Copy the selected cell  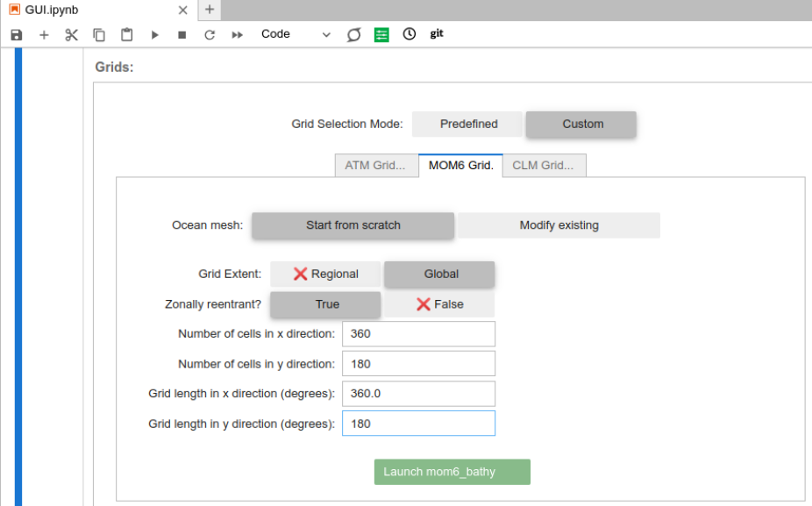pyautogui.click(x=99, y=35)
